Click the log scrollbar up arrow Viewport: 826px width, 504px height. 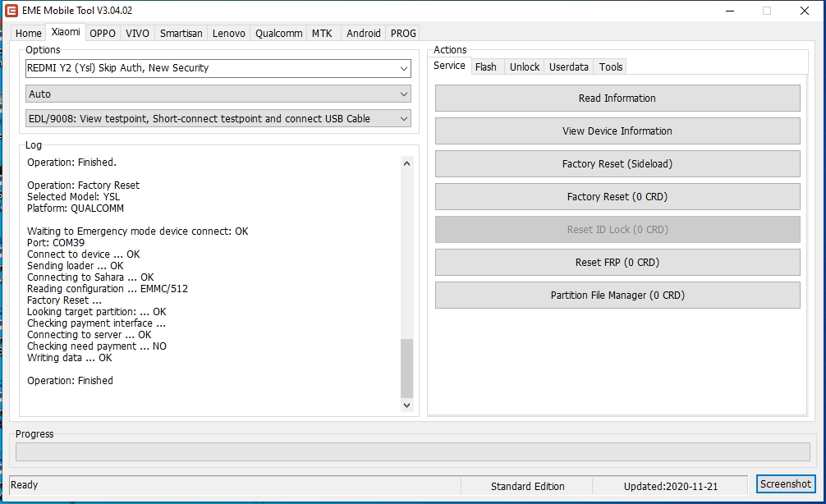pyautogui.click(x=406, y=163)
